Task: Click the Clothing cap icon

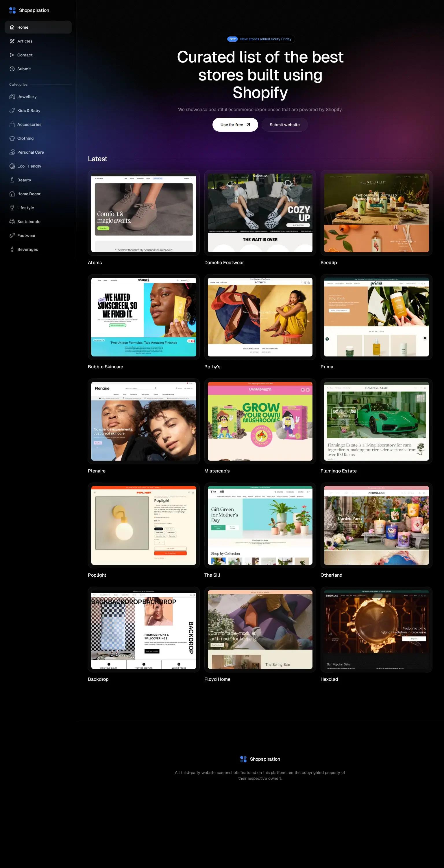Action: (12, 138)
